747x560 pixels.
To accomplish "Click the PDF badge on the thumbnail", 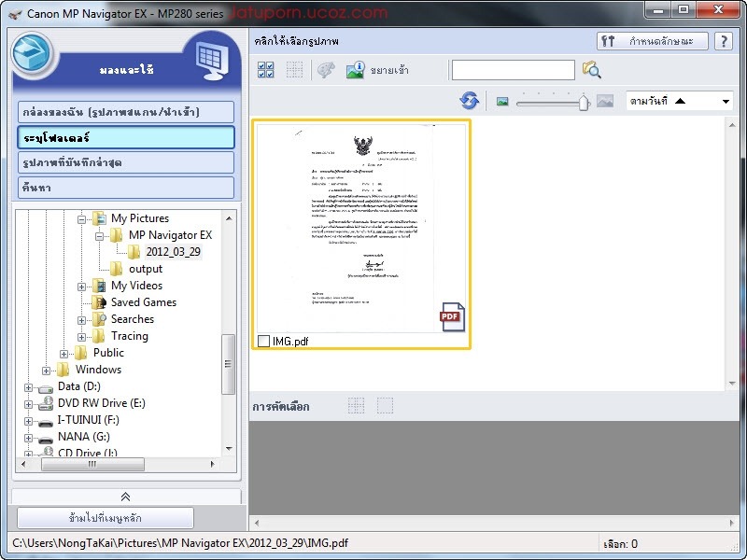I will [x=452, y=317].
